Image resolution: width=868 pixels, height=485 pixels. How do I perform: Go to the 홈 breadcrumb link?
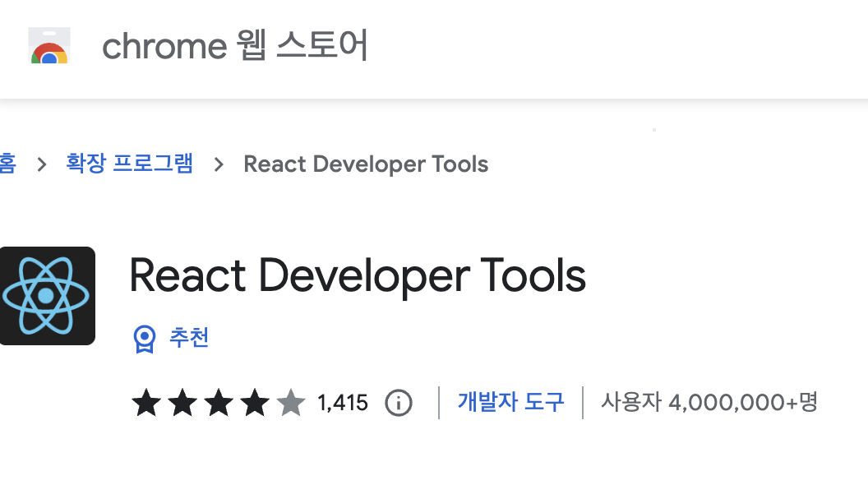(7, 164)
